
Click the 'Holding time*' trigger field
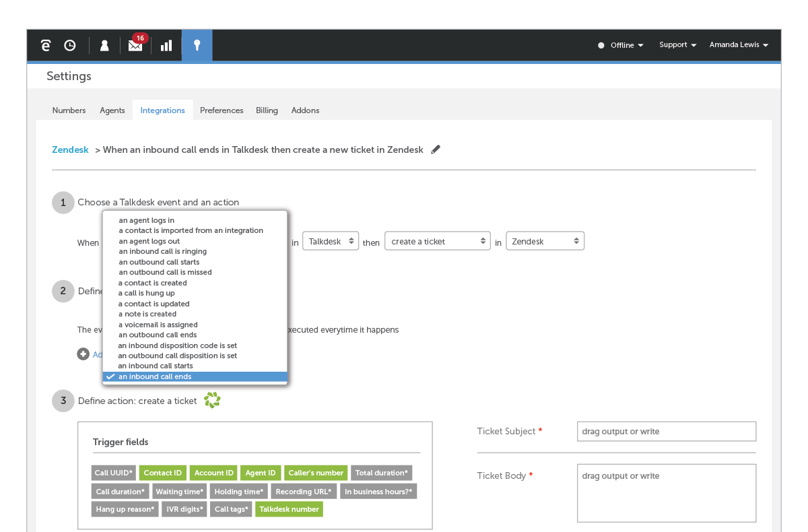pyautogui.click(x=239, y=492)
